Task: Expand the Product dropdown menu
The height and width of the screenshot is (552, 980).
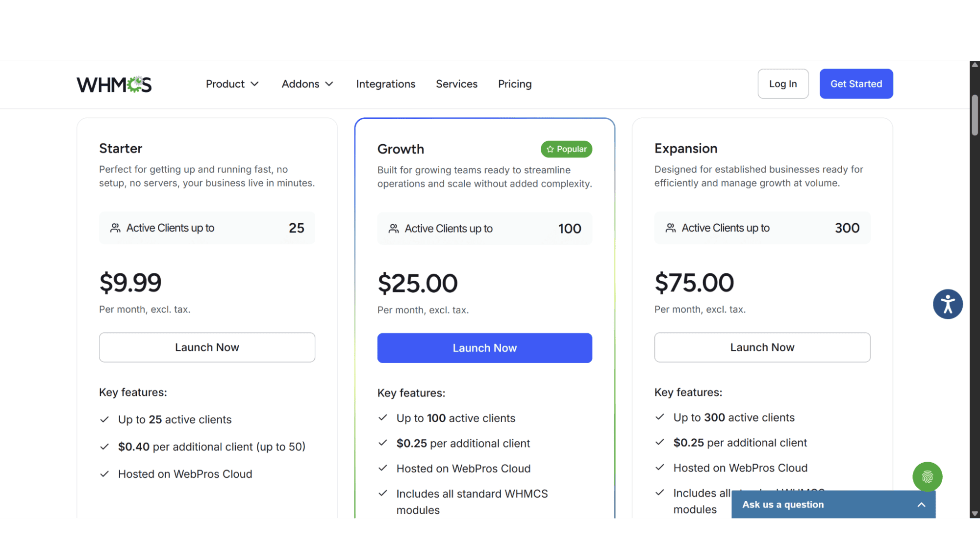Action: pos(232,84)
